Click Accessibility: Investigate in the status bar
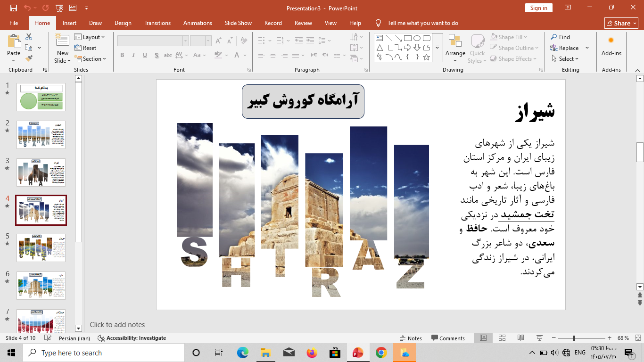Screen dimensions: 644x362 coord(132,338)
